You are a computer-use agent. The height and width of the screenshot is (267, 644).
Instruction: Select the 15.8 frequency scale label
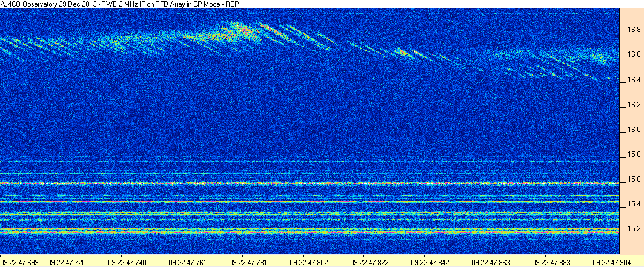634,155
